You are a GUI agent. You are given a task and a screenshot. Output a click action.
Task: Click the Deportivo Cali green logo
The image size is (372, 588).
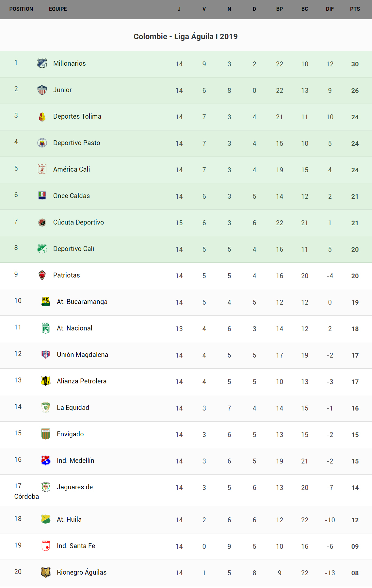[x=42, y=249]
